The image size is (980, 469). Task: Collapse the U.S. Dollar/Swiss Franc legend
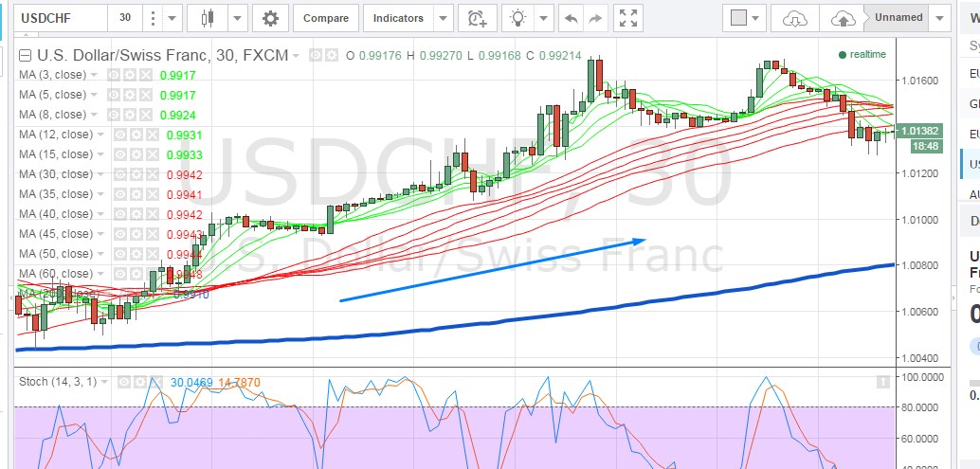click(x=25, y=55)
